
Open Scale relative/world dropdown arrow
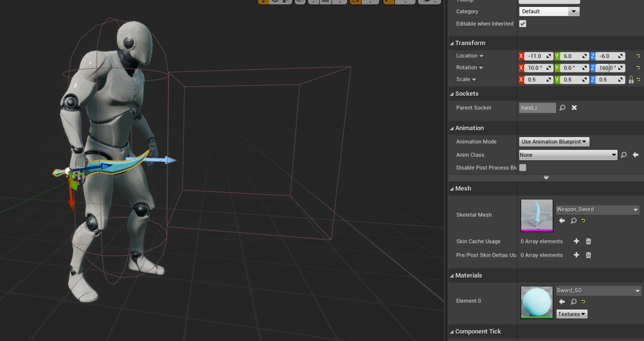pyautogui.click(x=474, y=79)
